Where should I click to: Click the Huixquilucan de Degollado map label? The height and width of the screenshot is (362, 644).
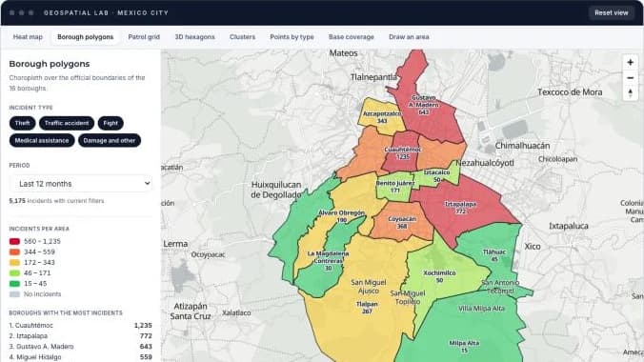tap(276, 190)
